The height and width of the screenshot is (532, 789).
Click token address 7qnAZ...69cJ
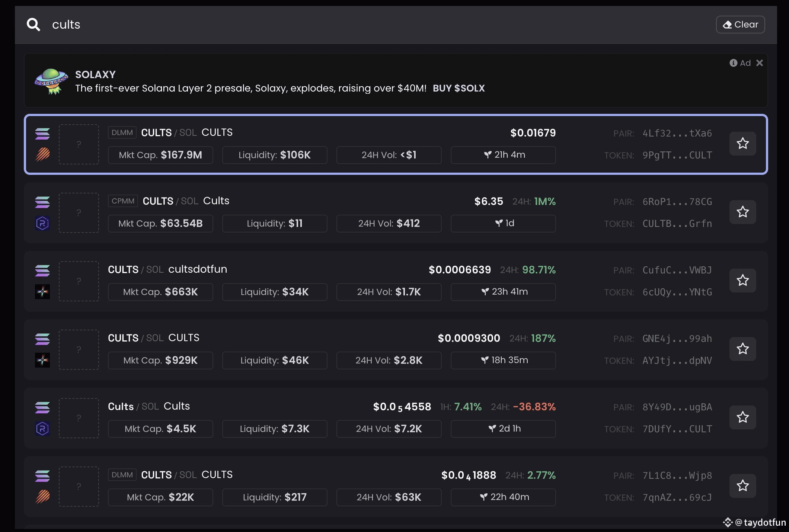677,497
